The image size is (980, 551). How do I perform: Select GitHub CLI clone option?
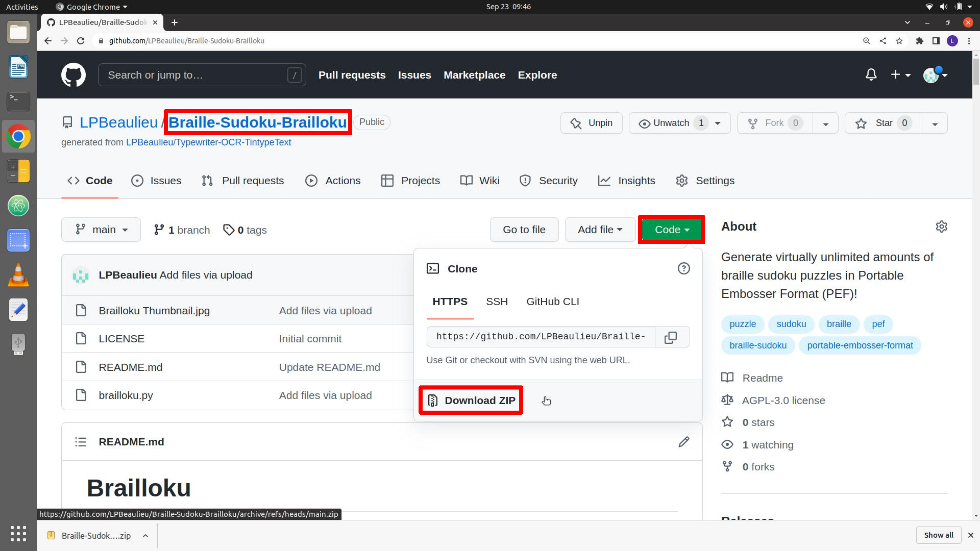tap(552, 302)
